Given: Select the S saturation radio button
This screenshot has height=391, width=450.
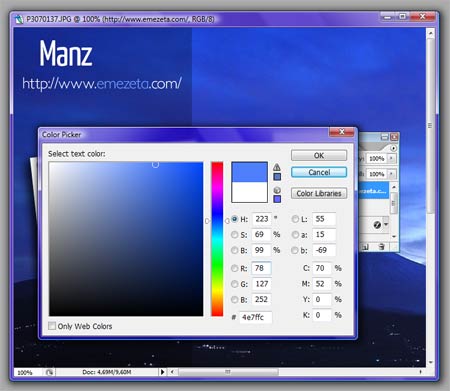Looking at the screenshot, I should 234,235.
